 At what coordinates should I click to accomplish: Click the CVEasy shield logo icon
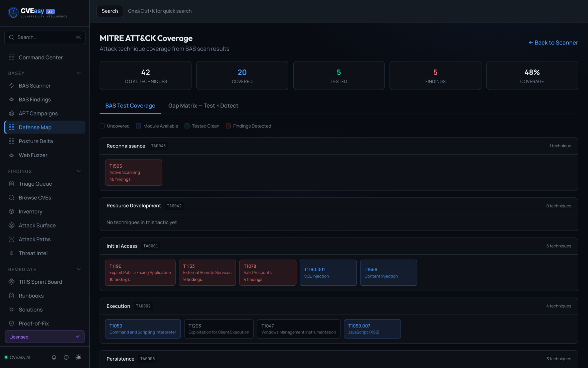click(13, 12)
